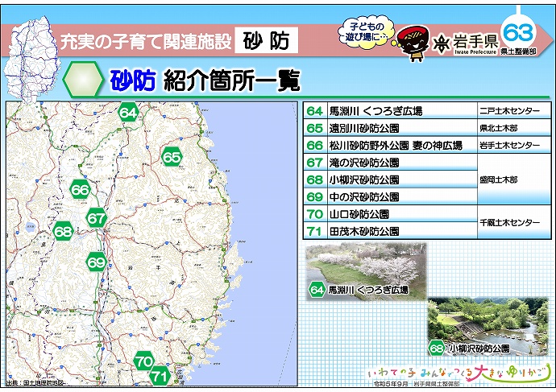Viewport: 556px width, 392px height.
Task: Select table row 田茂木砂防公園
Action: pos(390,231)
